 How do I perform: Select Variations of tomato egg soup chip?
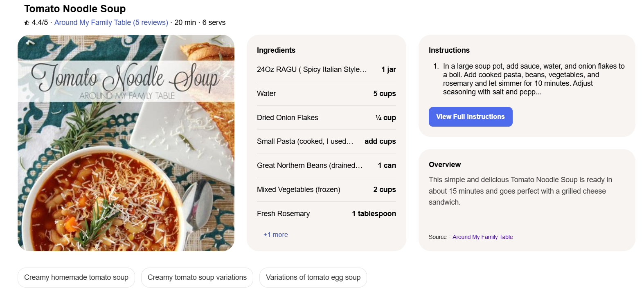pyautogui.click(x=313, y=277)
